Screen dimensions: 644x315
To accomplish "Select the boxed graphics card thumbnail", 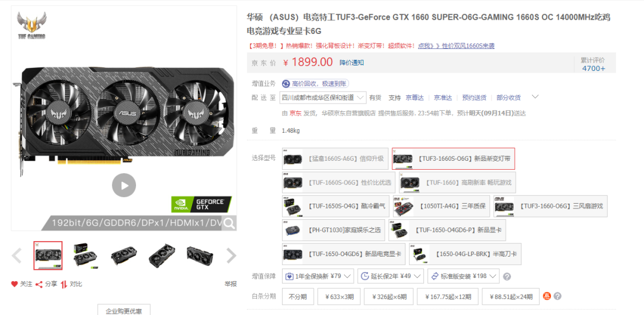I will (85, 255).
